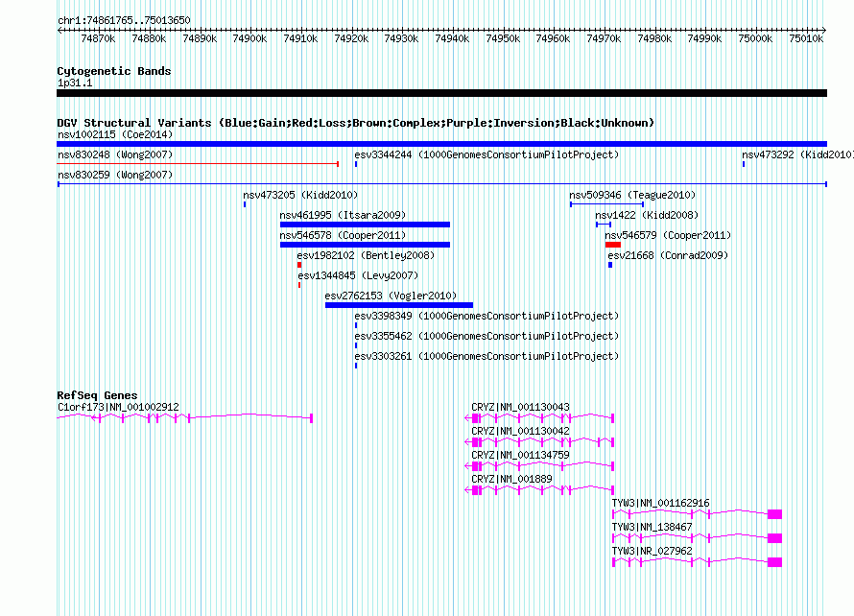Screen dimensions: 854x616
Task: Click the 1p31.1 band label
Action: 75,83
